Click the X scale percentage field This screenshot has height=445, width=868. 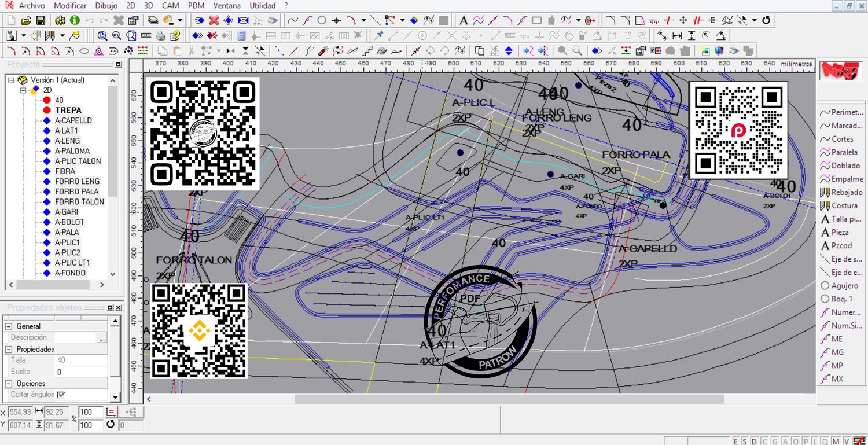tap(91, 412)
